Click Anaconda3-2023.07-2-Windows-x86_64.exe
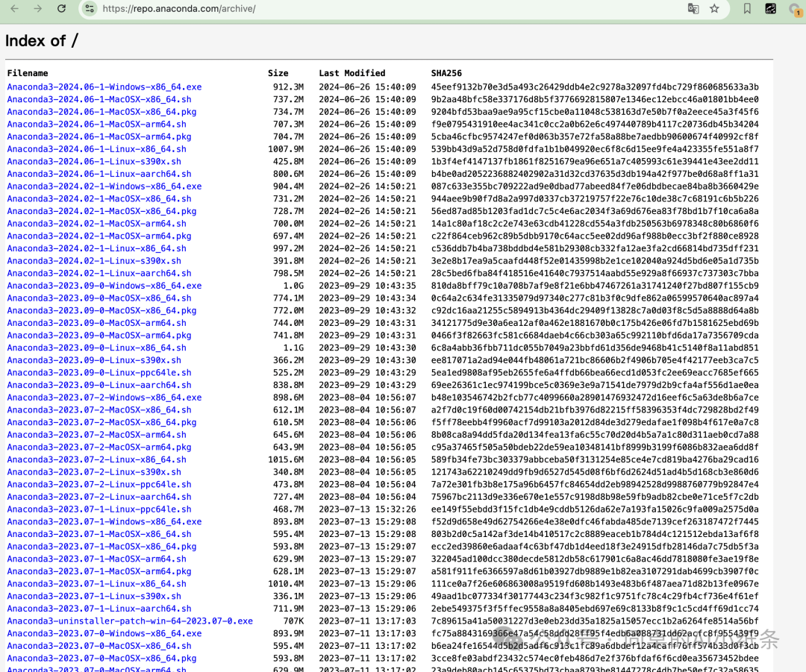Screen dimensions: 806x672 (x=104, y=397)
